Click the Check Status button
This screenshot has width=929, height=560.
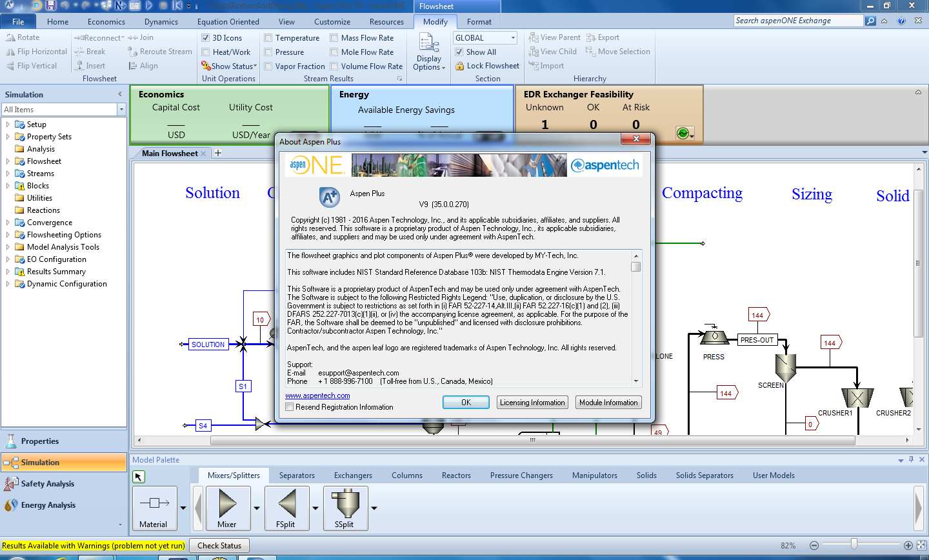219,545
